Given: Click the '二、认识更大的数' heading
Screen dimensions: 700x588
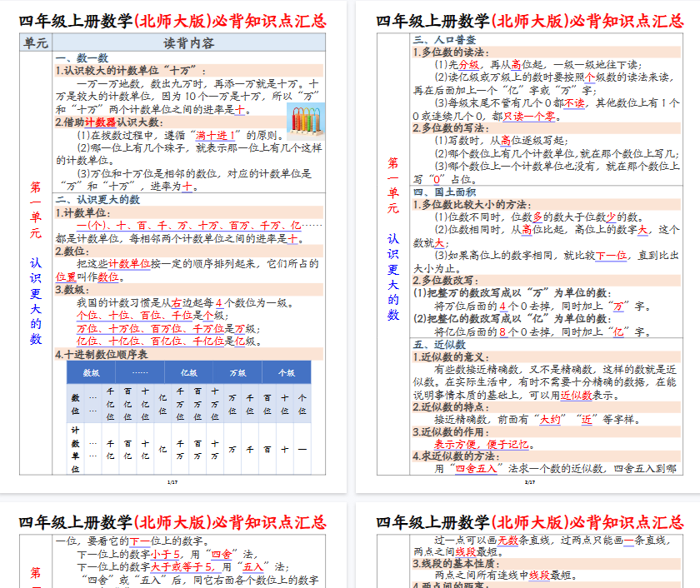Looking at the screenshot, I should [97, 200].
